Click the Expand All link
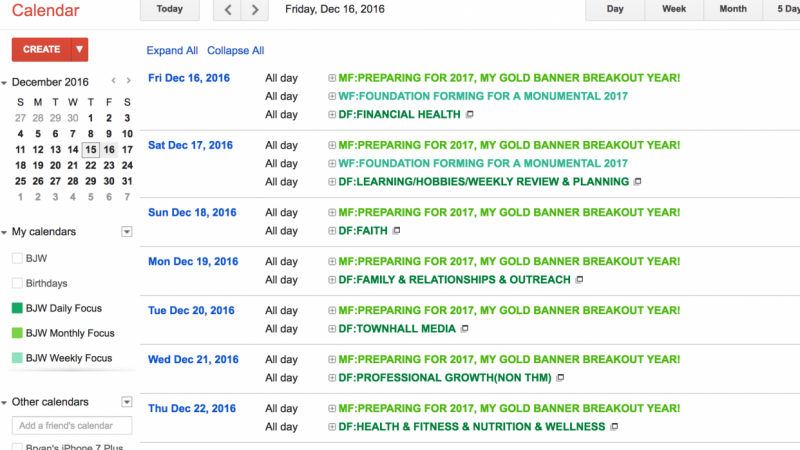 (172, 51)
